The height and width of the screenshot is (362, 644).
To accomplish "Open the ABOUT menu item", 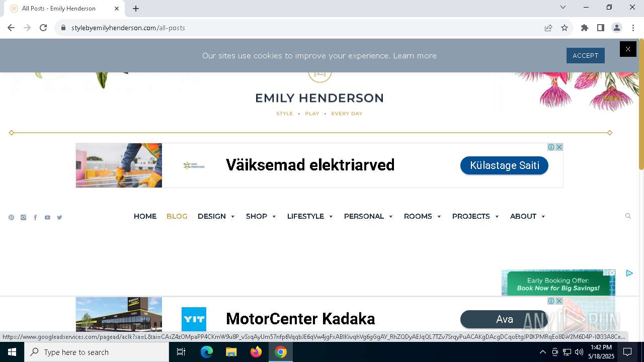I will (x=523, y=216).
